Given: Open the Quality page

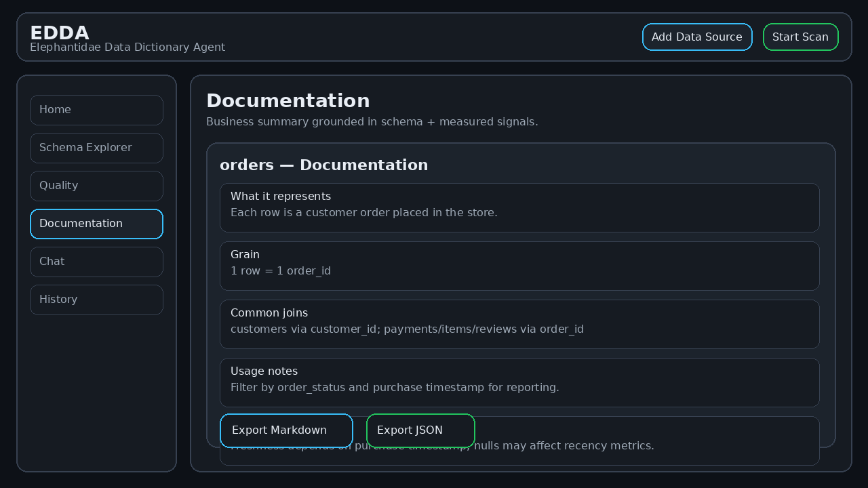Looking at the screenshot, I should click(96, 186).
